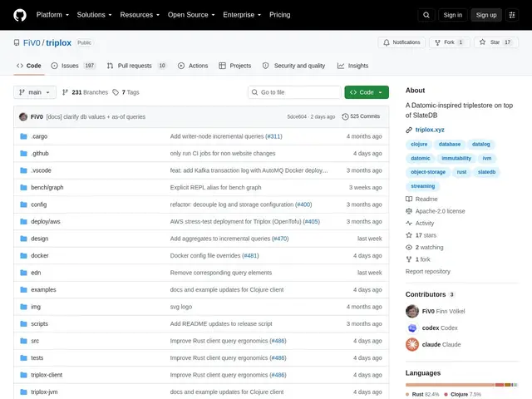Image resolution: width=532 pixels, height=399 pixels.
Task: Expand the Platform menu
Action: click(x=52, y=15)
